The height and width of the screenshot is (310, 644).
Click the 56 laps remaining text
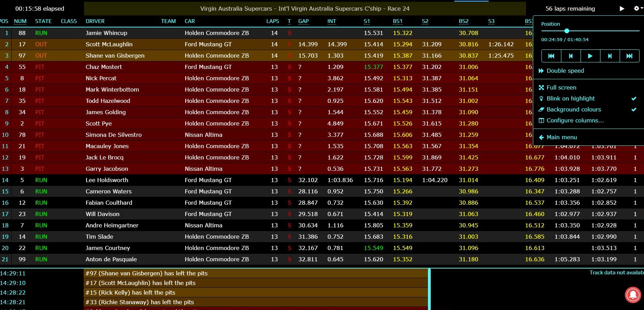[570, 9]
